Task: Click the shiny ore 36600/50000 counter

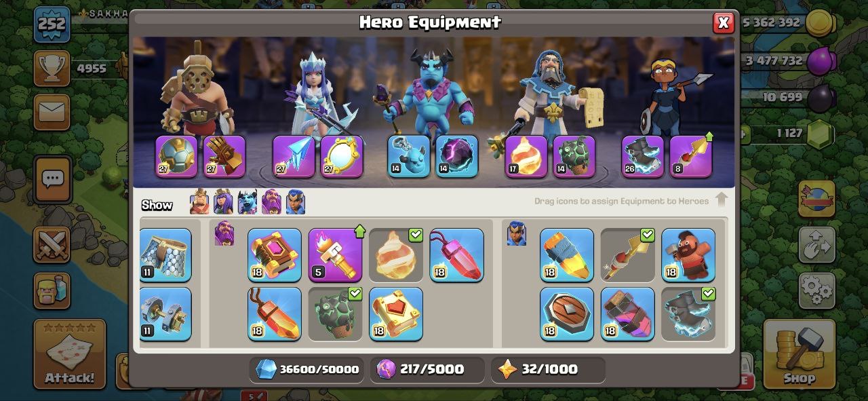Action: [x=307, y=370]
